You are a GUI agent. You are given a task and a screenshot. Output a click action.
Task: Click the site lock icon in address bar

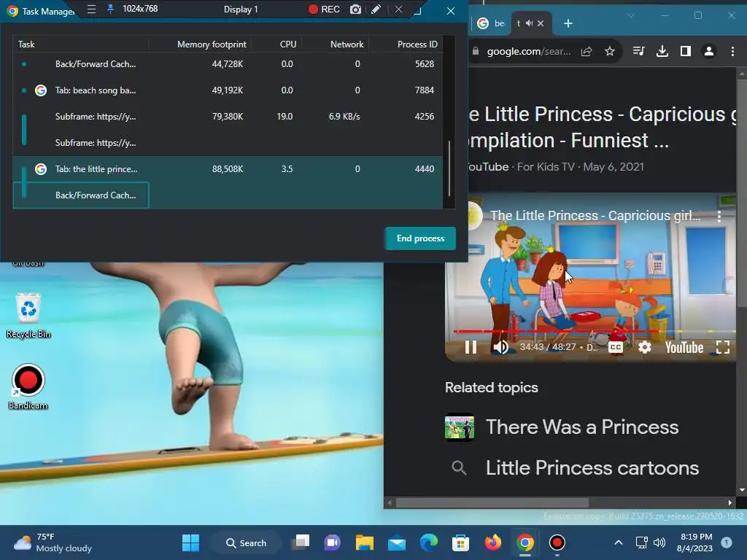coord(475,51)
